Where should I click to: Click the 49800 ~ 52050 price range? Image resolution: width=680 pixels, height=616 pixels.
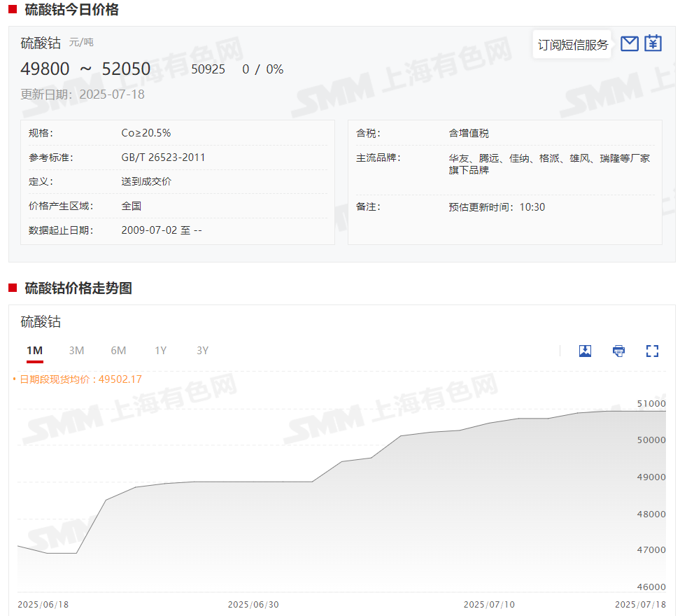coord(85,69)
